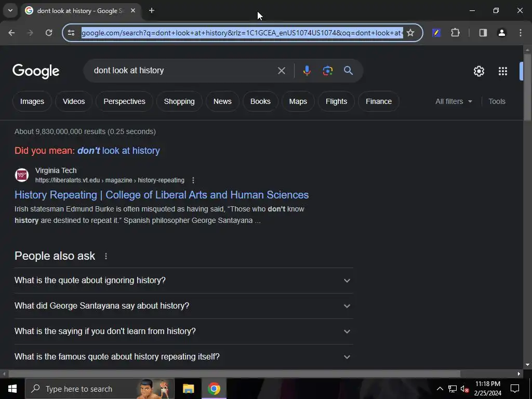Switch to Finance results

379,101
